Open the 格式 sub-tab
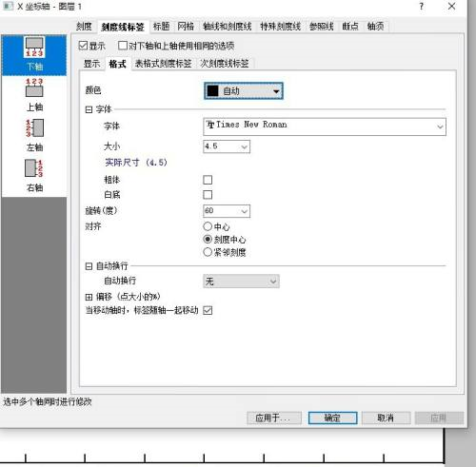Screen dimensions: 476x467 pyautogui.click(x=117, y=64)
